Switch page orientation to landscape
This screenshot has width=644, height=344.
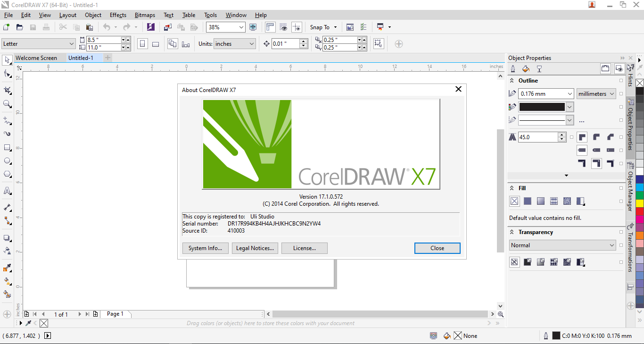click(x=156, y=43)
